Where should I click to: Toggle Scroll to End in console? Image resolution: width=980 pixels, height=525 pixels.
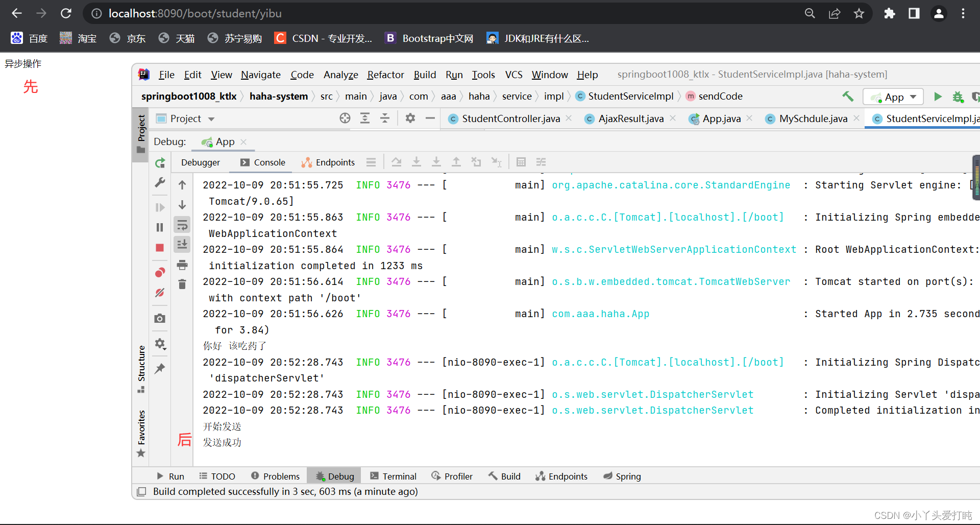[x=182, y=245]
